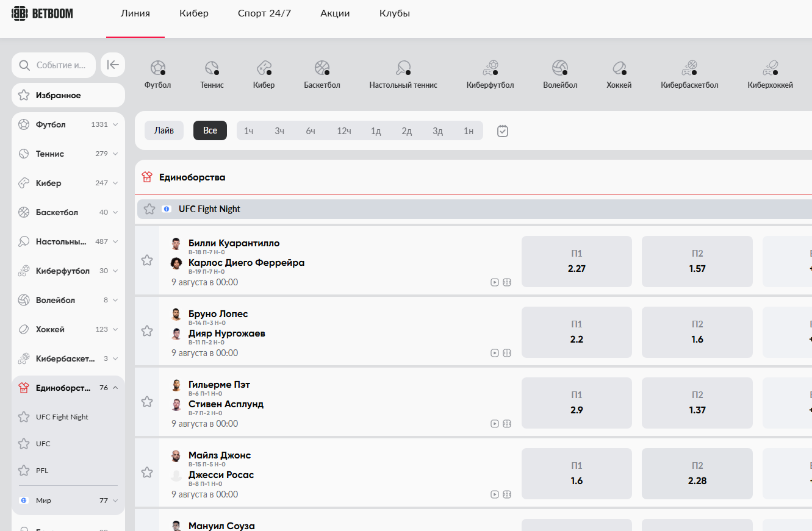Favorite the Бруно Лопес fight with its star
The height and width of the screenshot is (531, 812).
click(147, 331)
